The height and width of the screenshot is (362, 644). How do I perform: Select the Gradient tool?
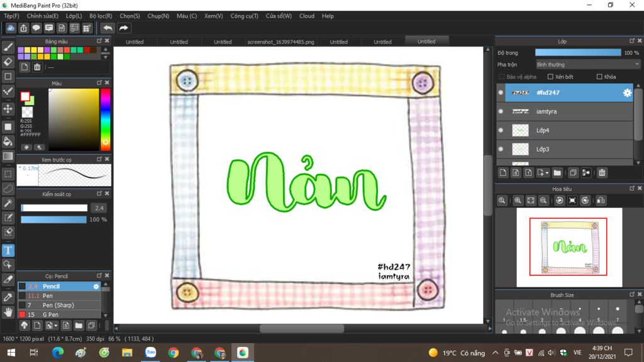(x=8, y=156)
